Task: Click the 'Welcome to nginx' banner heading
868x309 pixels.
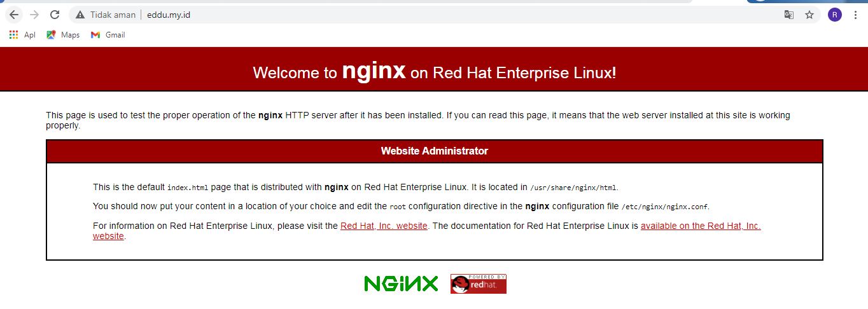Action: point(434,71)
